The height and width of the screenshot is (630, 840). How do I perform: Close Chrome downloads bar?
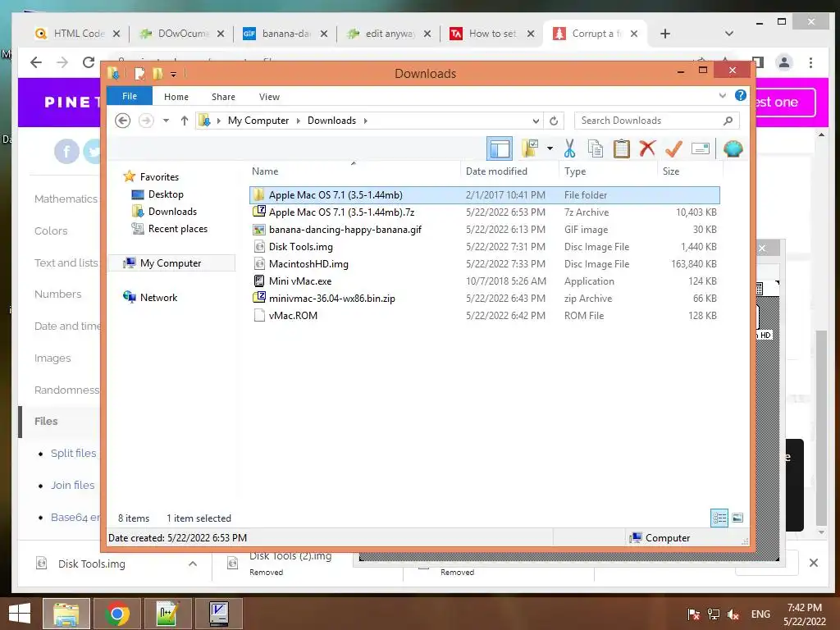point(813,563)
